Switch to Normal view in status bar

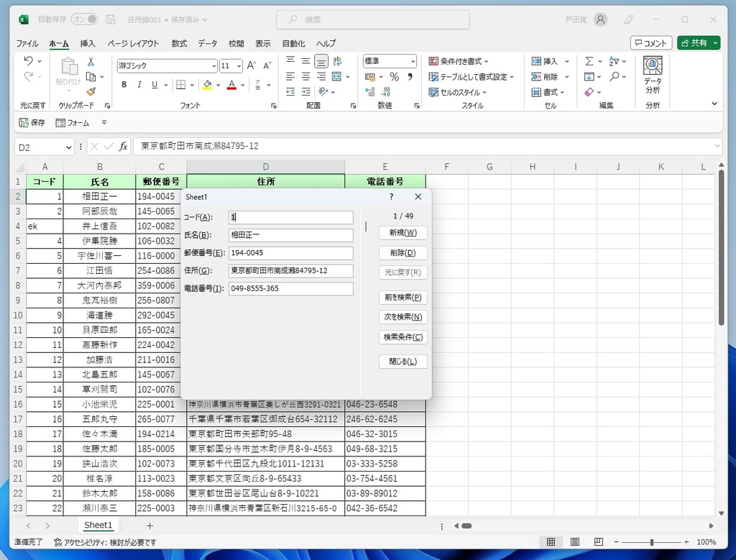(551, 542)
